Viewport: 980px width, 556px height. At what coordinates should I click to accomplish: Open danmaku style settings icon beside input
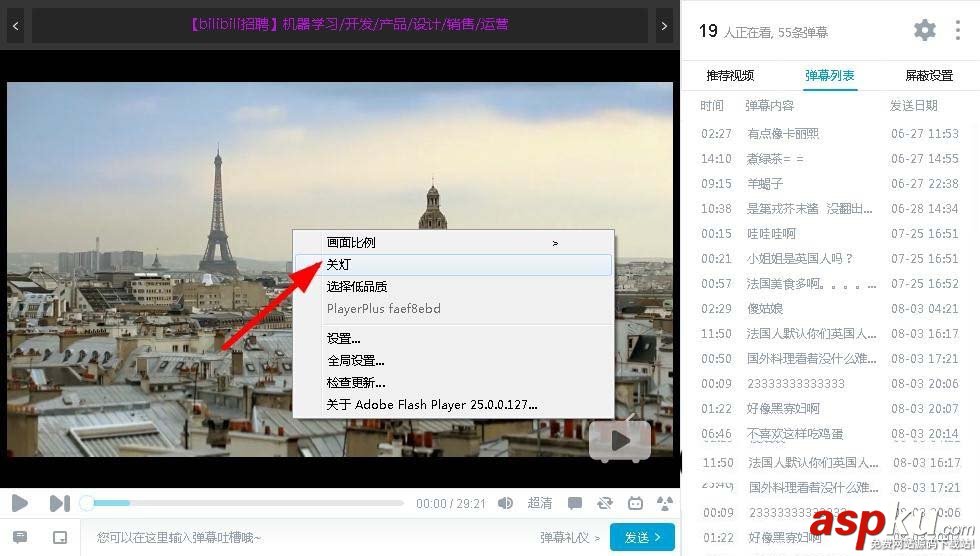[20, 537]
